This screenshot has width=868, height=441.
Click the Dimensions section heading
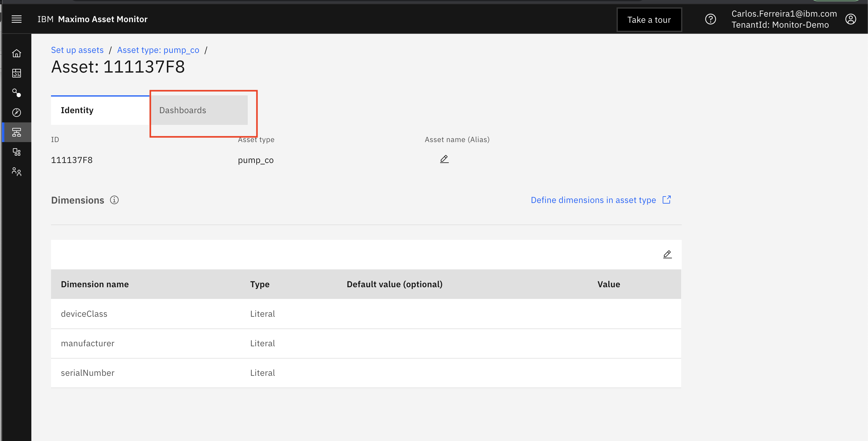(77, 200)
